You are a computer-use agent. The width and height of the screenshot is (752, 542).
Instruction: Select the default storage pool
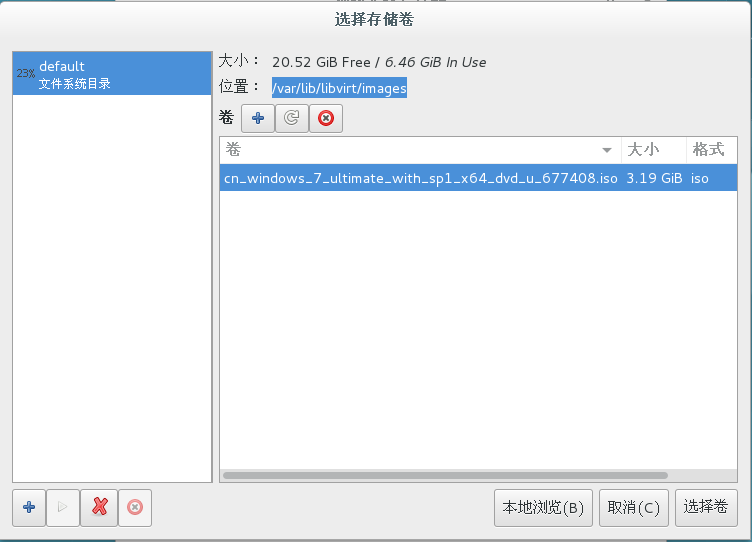[x=112, y=74]
